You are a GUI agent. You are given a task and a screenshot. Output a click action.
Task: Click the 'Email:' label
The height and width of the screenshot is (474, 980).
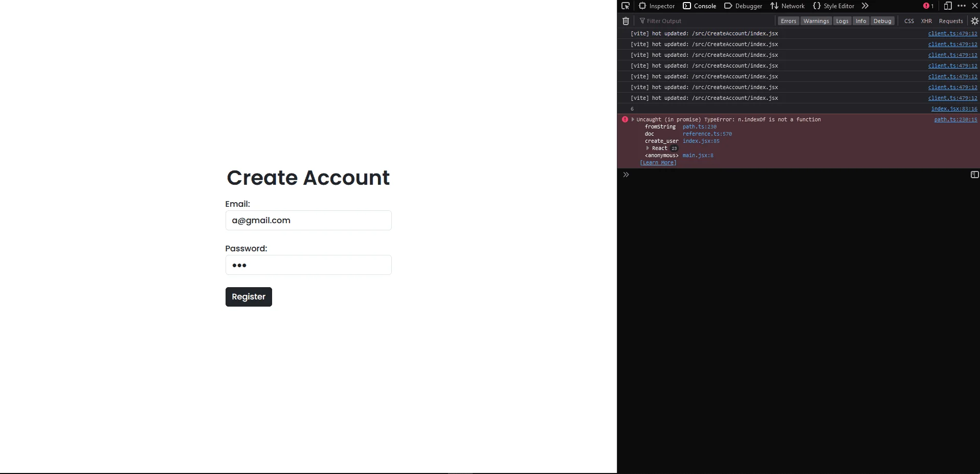click(x=238, y=204)
